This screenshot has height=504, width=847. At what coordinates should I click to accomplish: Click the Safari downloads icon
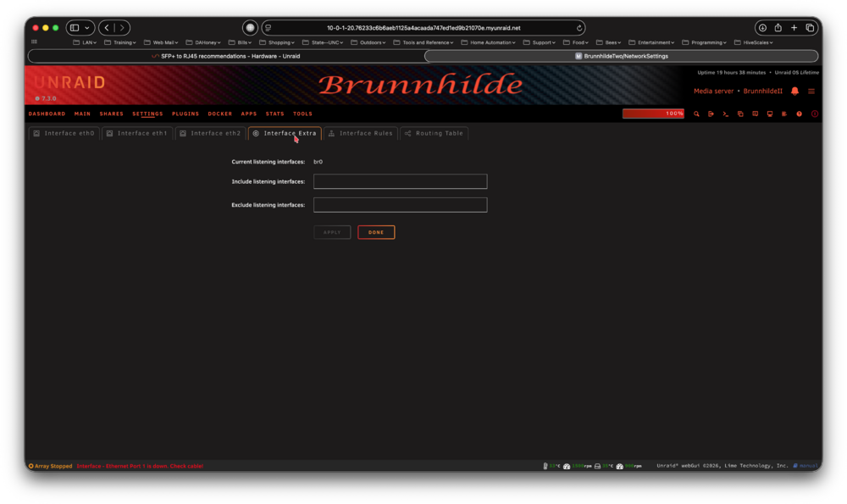pos(762,28)
